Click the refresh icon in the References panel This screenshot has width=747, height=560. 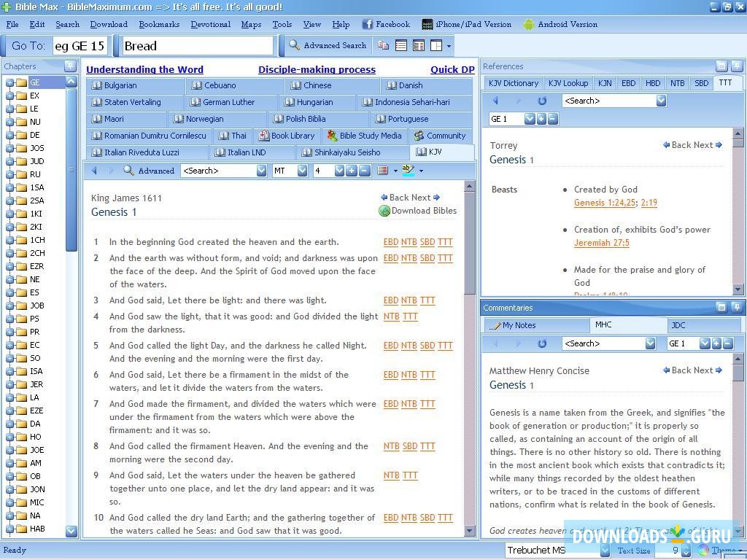pyautogui.click(x=542, y=101)
